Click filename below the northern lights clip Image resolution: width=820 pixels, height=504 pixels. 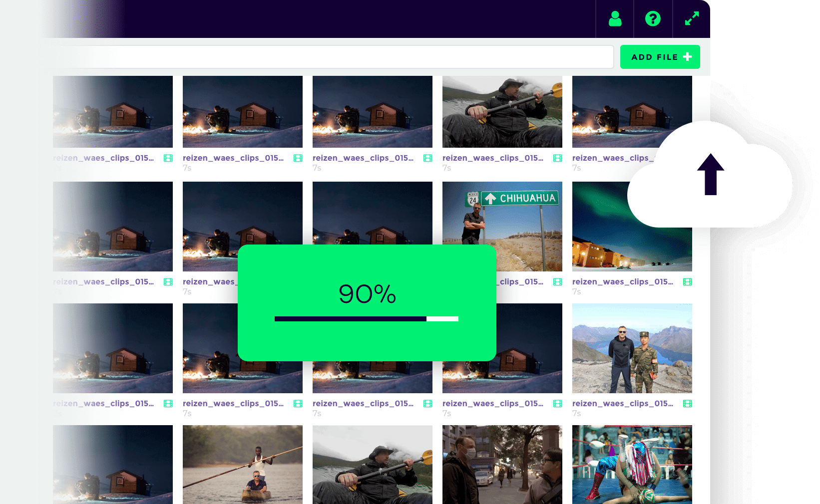(622, 282)
